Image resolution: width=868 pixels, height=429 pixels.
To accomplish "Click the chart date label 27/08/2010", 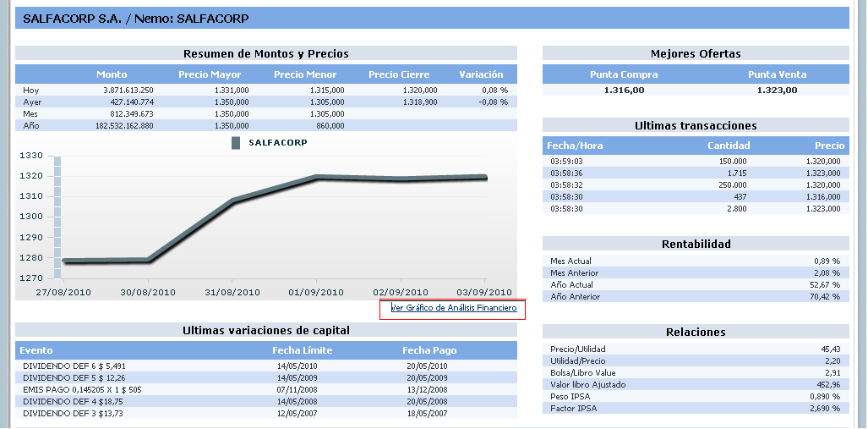I will [x=63, y=292].
